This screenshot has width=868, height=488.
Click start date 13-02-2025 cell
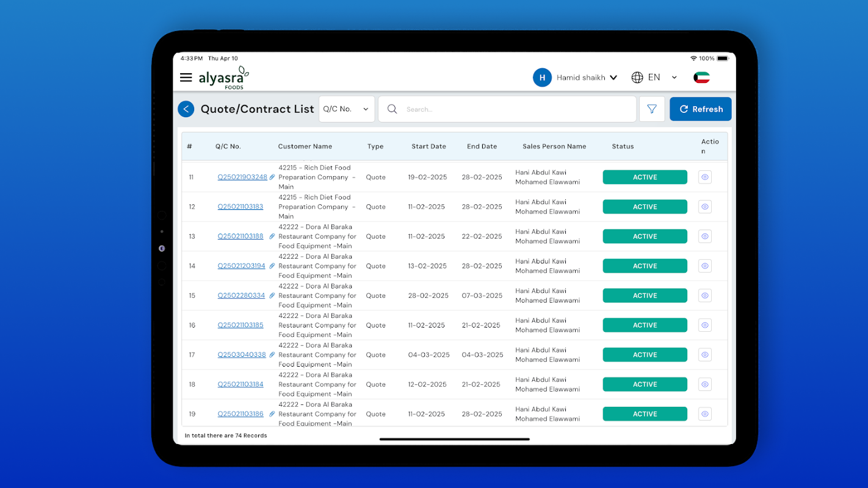tap(427, 266)
